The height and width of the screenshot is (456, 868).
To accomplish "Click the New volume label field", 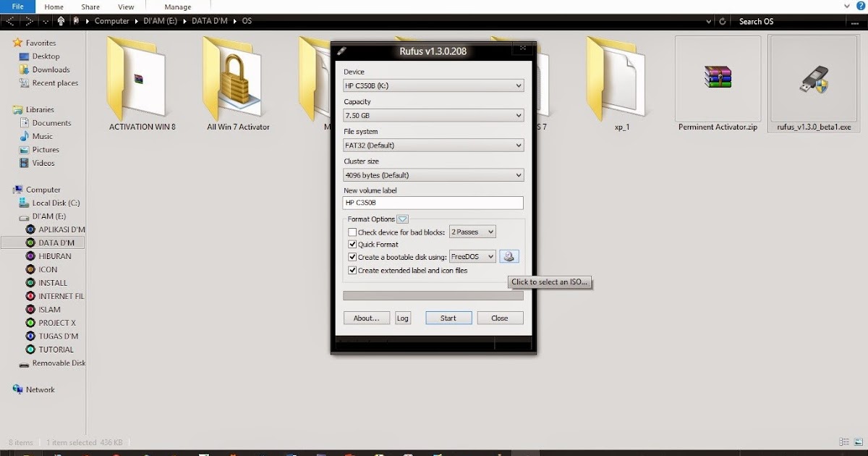I will point(433,203).
